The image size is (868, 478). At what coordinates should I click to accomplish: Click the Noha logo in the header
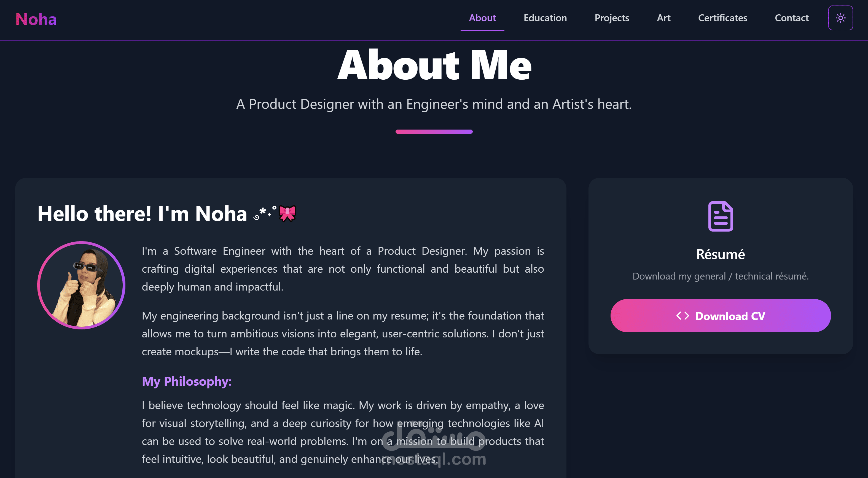pos(36,19)
